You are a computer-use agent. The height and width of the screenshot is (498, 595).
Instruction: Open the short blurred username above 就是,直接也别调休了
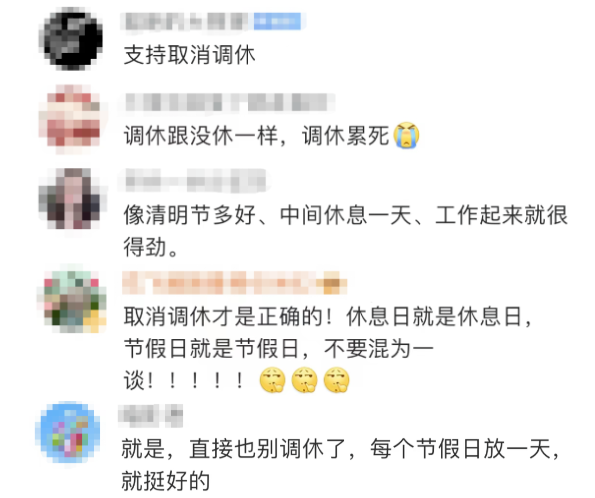(x=151, y=415)
